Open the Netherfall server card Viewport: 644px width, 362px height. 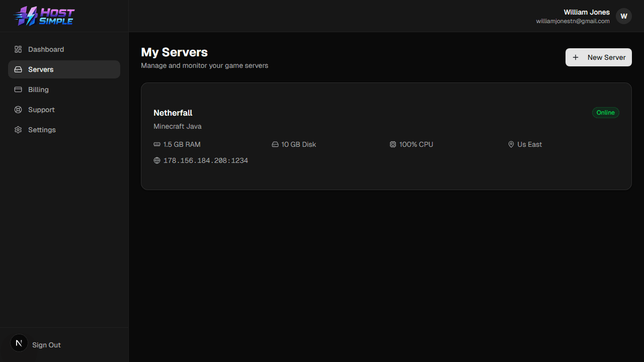click(386, 136)
